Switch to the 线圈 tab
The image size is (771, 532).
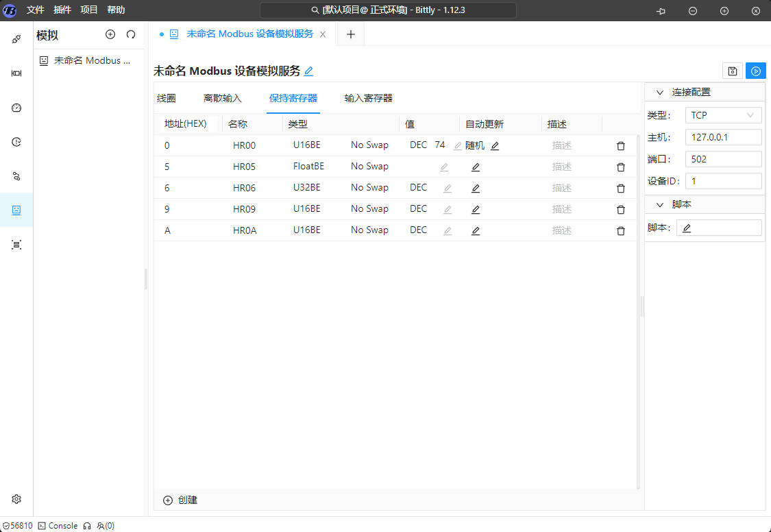(167, 98)
